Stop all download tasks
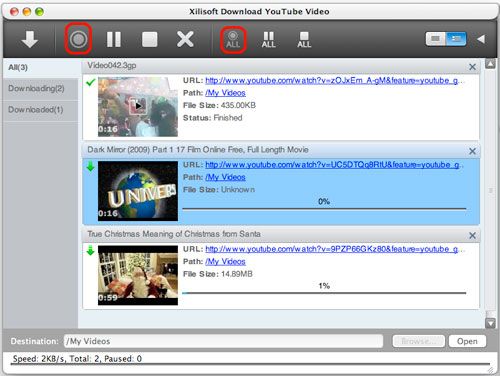 pos(304,40)
